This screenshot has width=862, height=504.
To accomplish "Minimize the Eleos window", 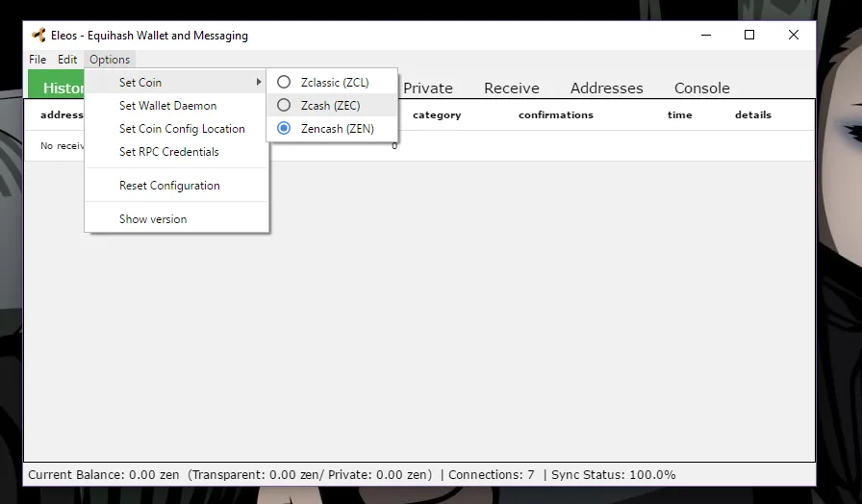I will pos(706,36).
